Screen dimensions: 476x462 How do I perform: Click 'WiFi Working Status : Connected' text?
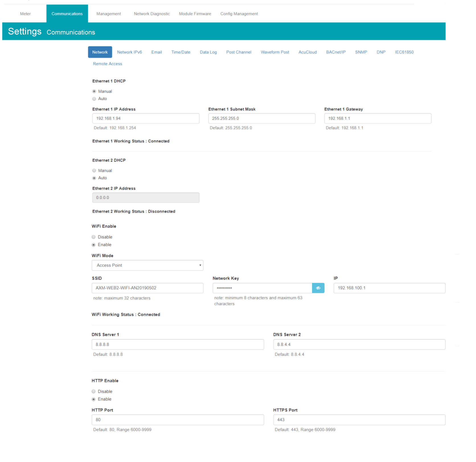click(x=126, y=314)
